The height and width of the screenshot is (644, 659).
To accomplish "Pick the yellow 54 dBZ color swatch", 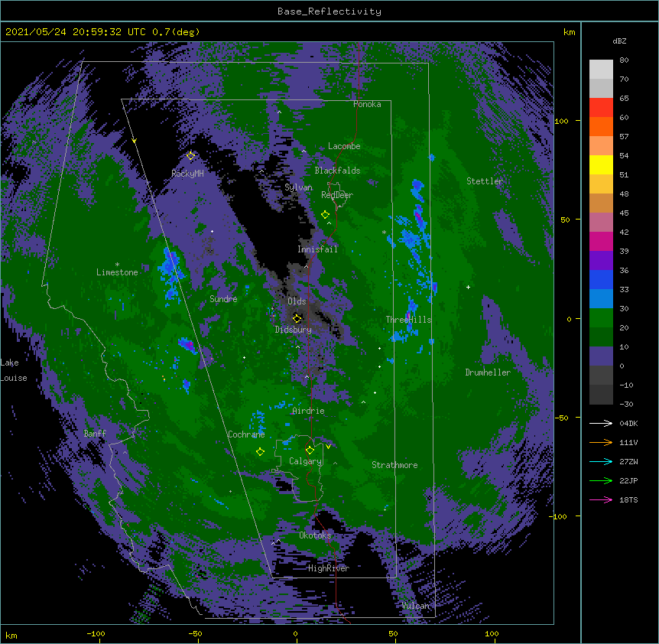I will 601,164.
